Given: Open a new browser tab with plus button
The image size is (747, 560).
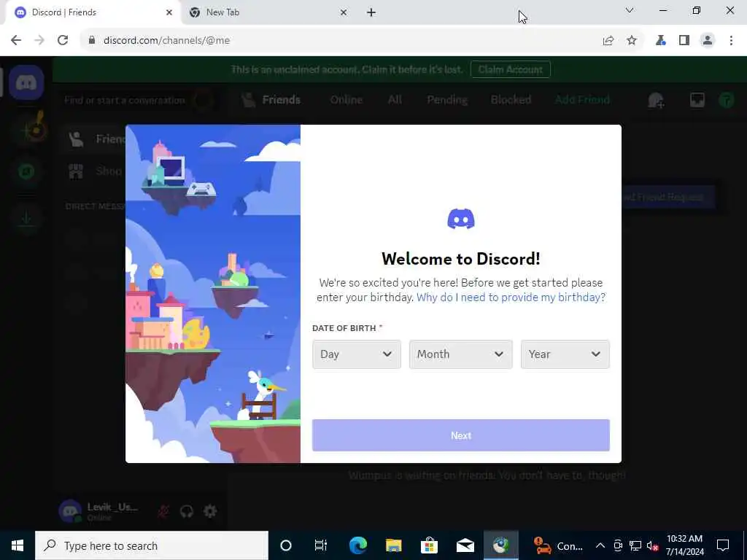Looking at the screenshot, I should pyautogui.click(x=371, y=12).
